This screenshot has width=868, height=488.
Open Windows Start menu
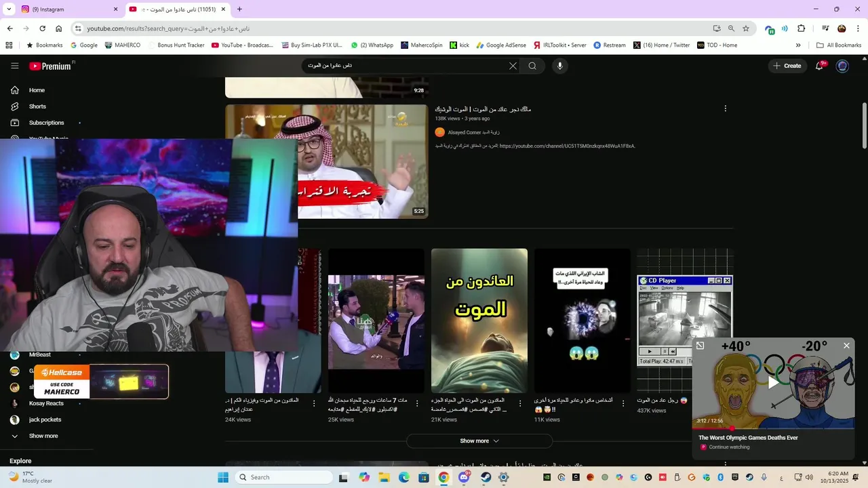223,477
